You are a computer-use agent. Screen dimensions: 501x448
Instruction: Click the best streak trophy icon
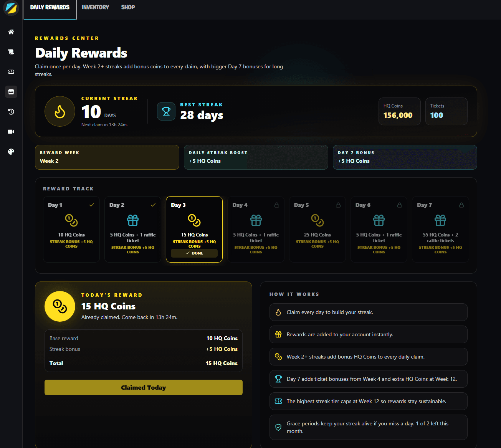pos(166,111)
